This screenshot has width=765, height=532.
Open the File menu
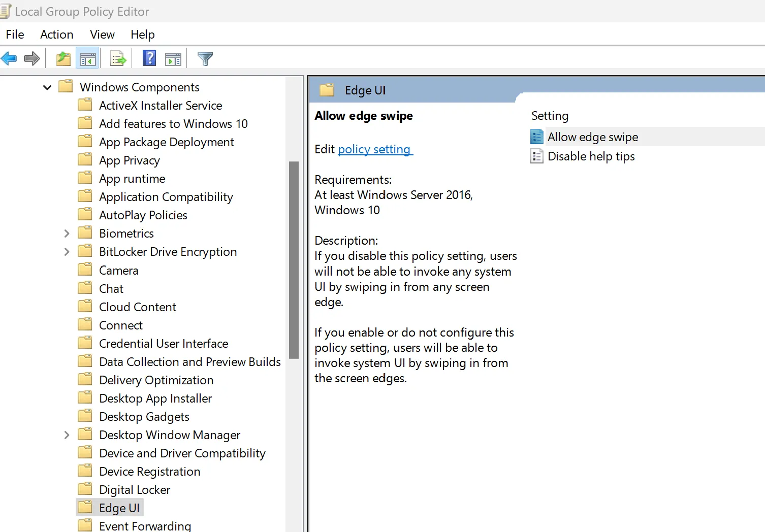15,34
